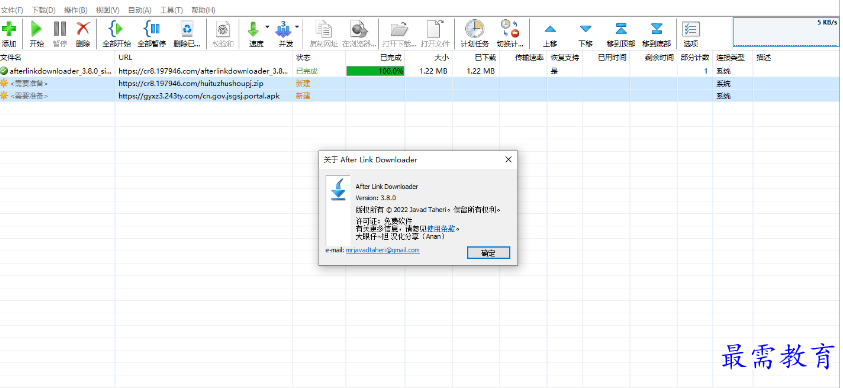Sort by the 恢复支持 column header
843x388 pixels.
coord(565,58)
